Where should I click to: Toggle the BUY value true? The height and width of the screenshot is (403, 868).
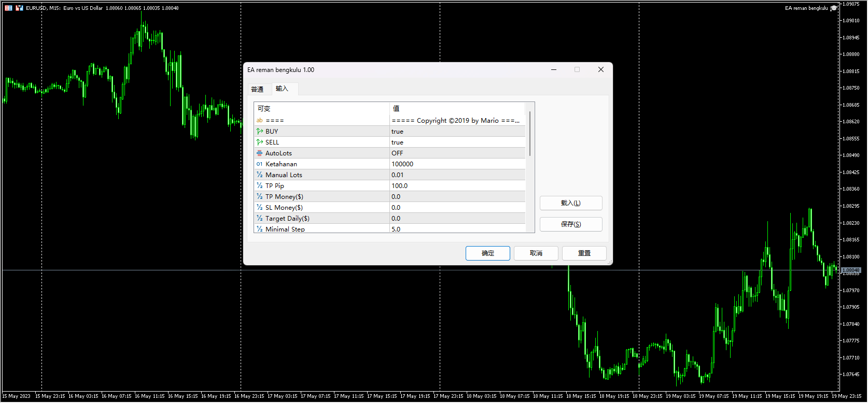(x=456, y=132)
